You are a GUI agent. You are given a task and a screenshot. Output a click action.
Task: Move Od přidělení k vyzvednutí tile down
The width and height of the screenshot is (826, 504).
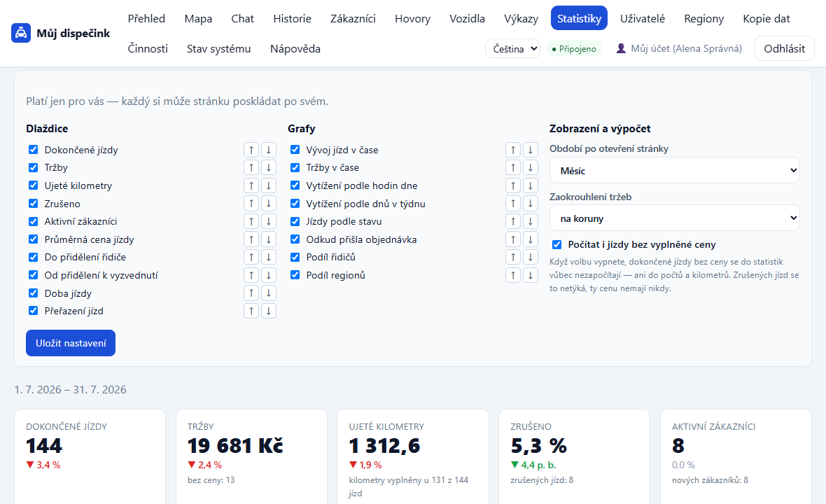269,275
